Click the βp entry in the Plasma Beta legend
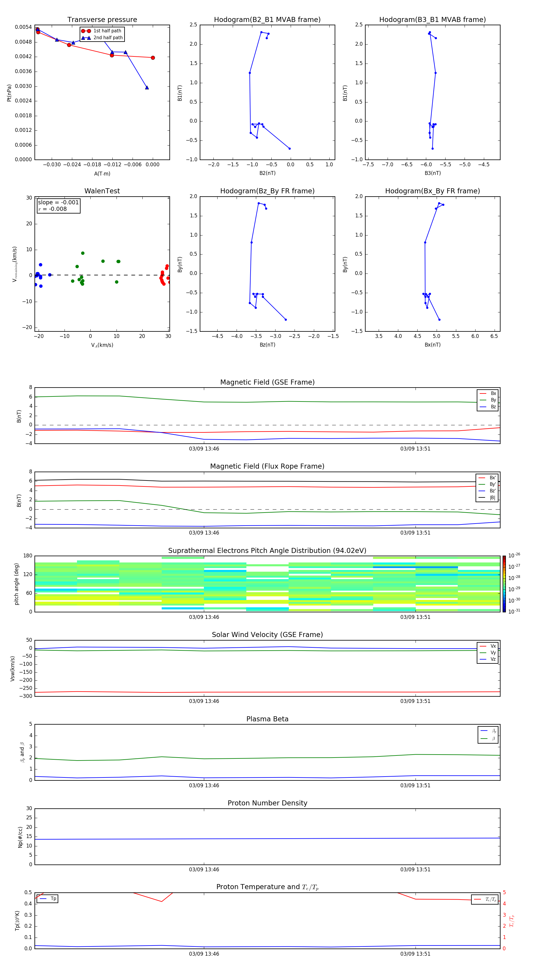This screenshot has width=535, height=980. [488, 731]
